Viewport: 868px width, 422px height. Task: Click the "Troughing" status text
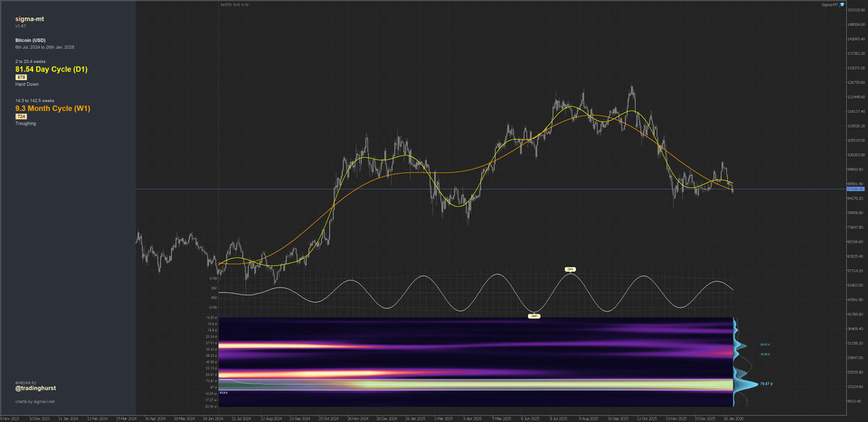25,124
